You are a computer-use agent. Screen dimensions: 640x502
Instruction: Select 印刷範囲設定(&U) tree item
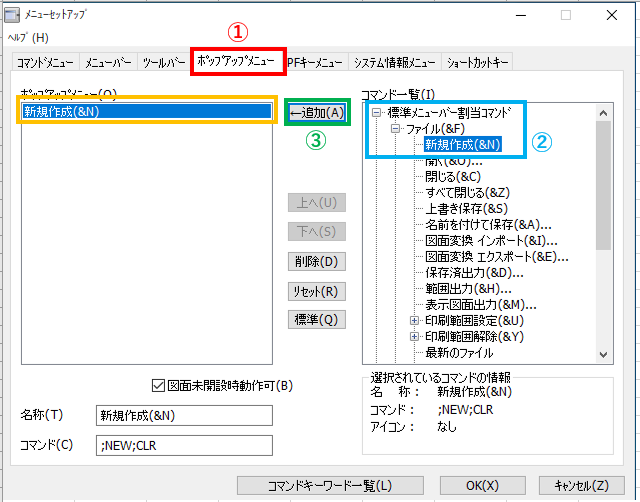tap(474, 320)
